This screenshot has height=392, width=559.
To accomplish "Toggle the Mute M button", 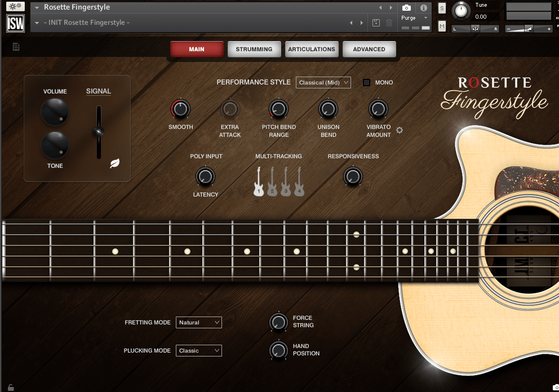I will (x=442, y=26).
